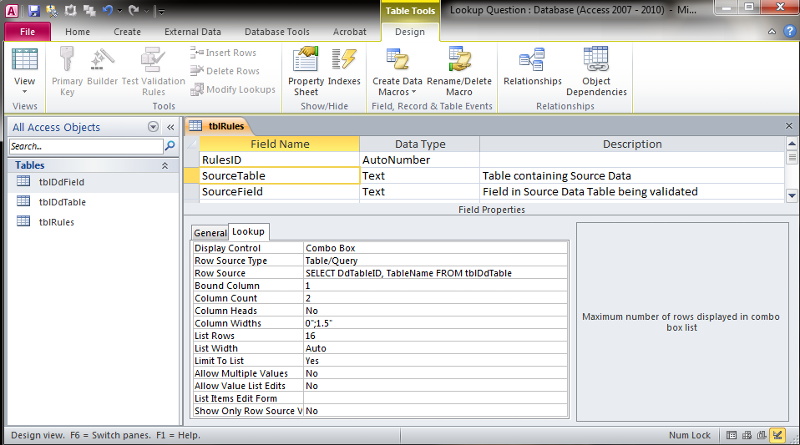Click Design View icon in status bar
800x445 pixels.
click(x=778, y=435)
